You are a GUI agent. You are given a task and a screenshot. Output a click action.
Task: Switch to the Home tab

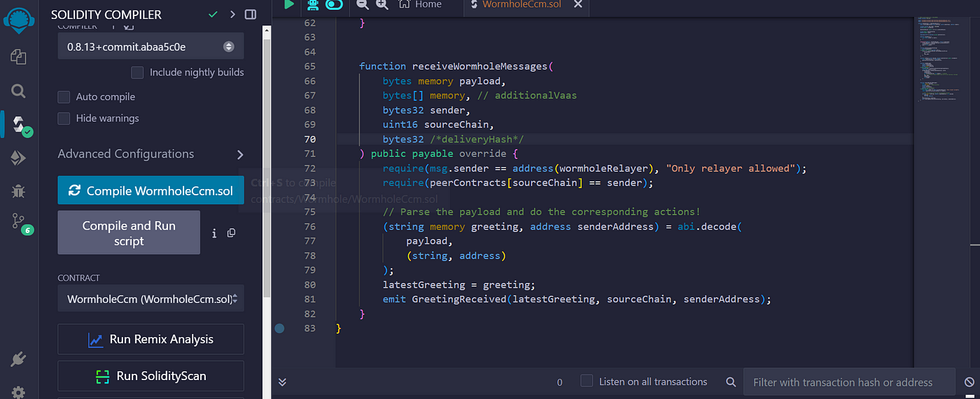pos(421,4)
